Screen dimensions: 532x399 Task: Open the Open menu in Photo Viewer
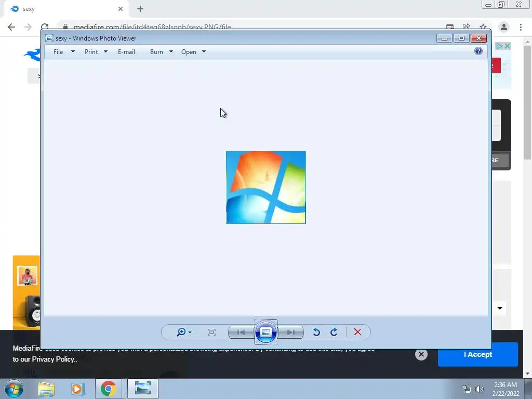[189, 52]
